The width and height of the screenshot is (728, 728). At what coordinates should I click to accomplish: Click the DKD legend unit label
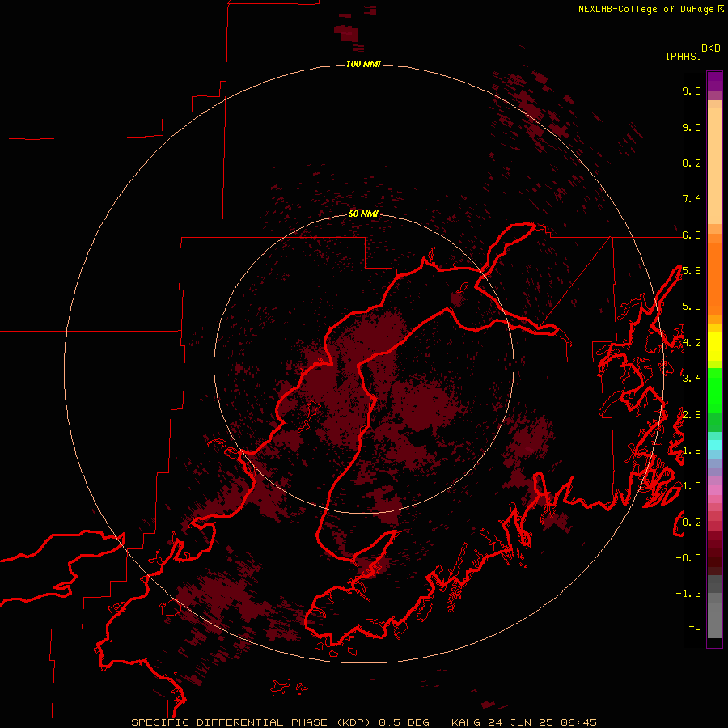[711, 49]
